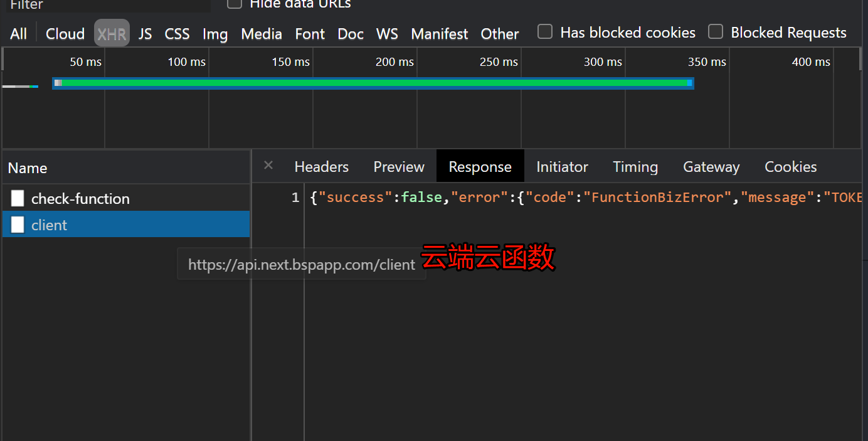The width and height of the screenshot is (868, 441).
Task: Enable the Blocked Requests checkbox
Action: (716, 32)
